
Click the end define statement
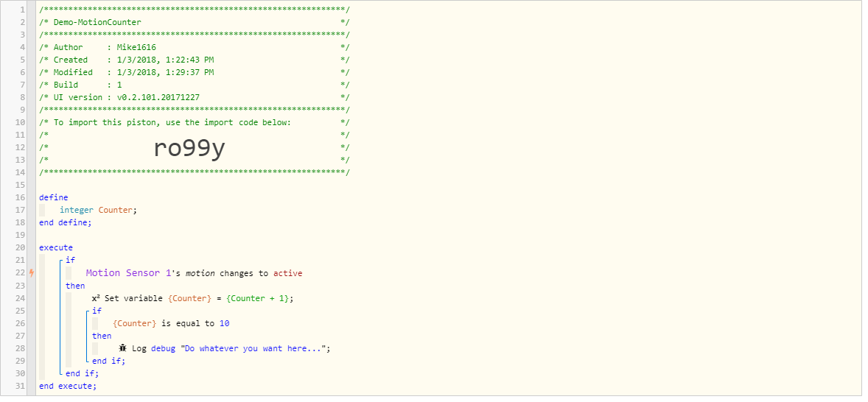(66, 222)
